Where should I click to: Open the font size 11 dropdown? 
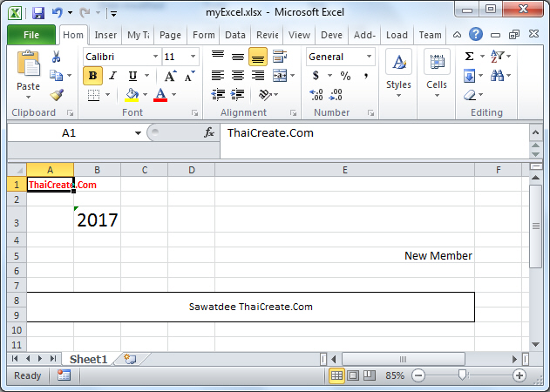193,57
